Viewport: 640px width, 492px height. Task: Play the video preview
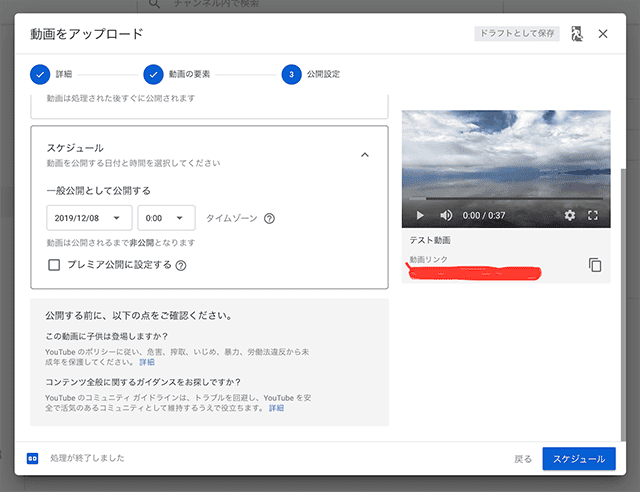click(420, 215)
